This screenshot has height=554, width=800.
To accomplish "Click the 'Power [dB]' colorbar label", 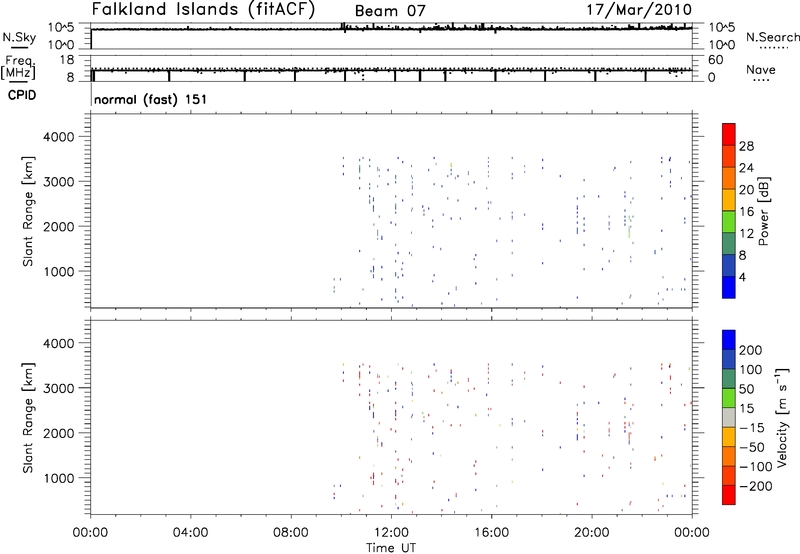I will (x=763, y=211).
